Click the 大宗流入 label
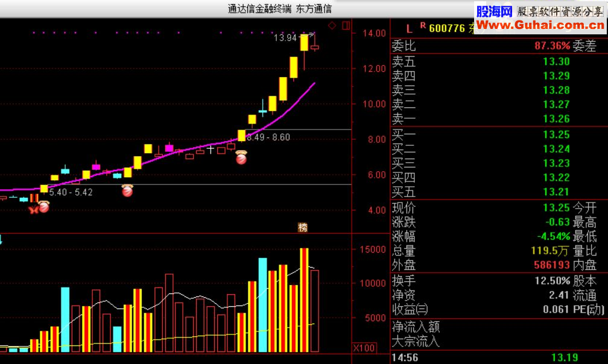The width and height of the screenshot is (608, 364). (416, 342)
